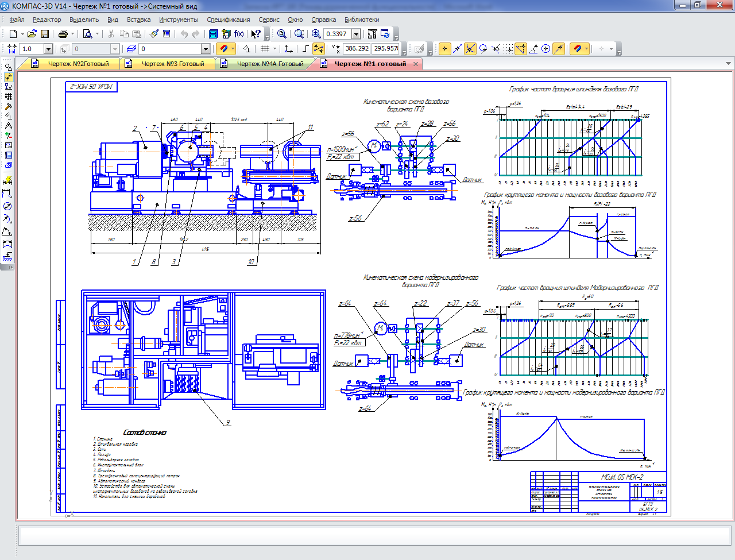Click the Copy Properties brush icon
Image resolution: width=735 pixels, height=560 pixels.
(154, 34)
